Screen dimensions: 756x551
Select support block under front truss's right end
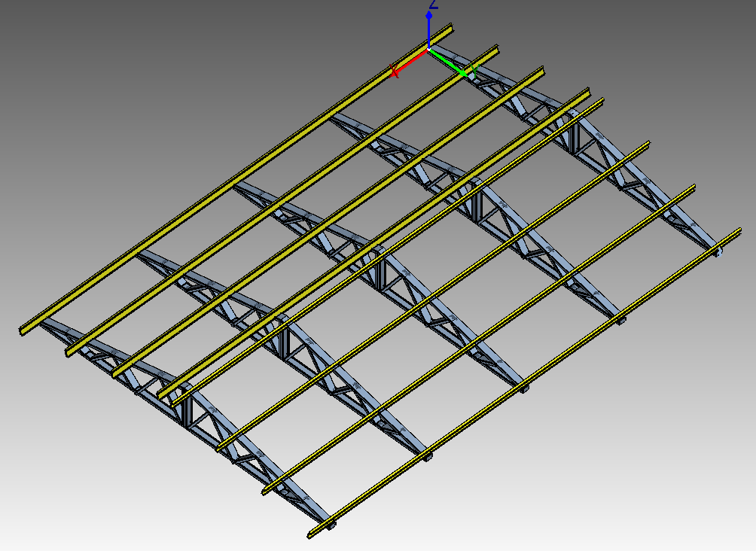point(331,525)
